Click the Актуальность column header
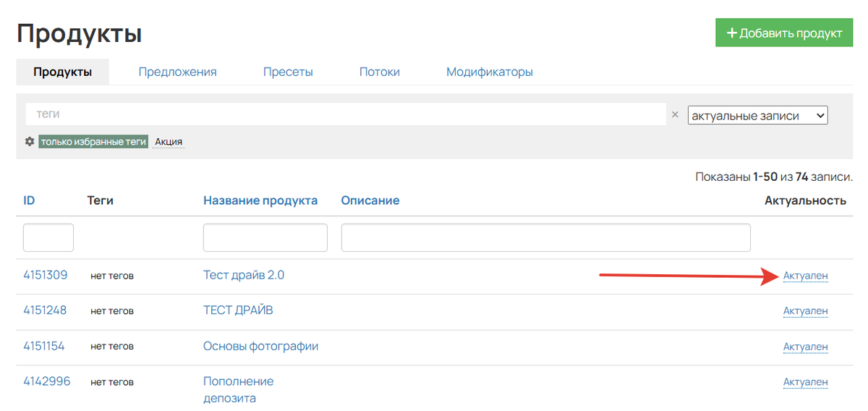Screen dimensions: 868x411 [805, 200]
